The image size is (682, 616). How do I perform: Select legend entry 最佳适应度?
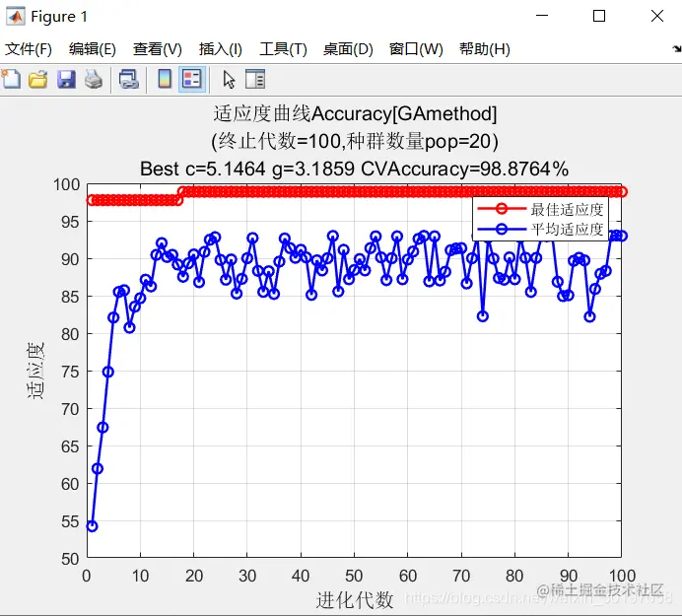tap(567, 210)
